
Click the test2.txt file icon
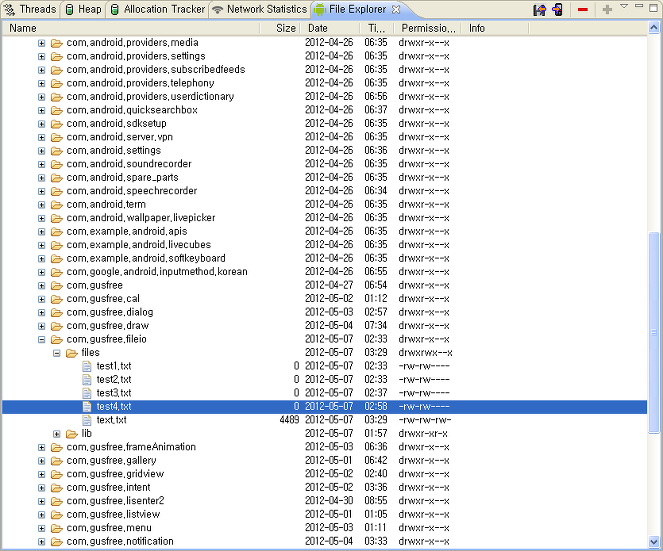coord(87,380)
